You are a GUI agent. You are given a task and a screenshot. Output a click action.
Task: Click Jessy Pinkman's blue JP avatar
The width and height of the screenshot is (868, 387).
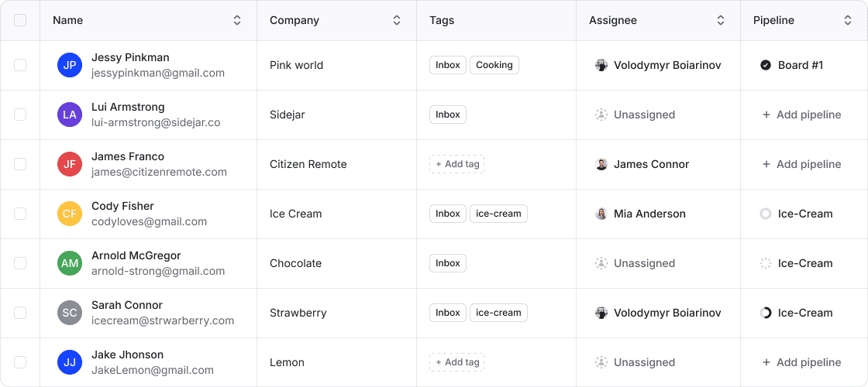coord(70,65)
